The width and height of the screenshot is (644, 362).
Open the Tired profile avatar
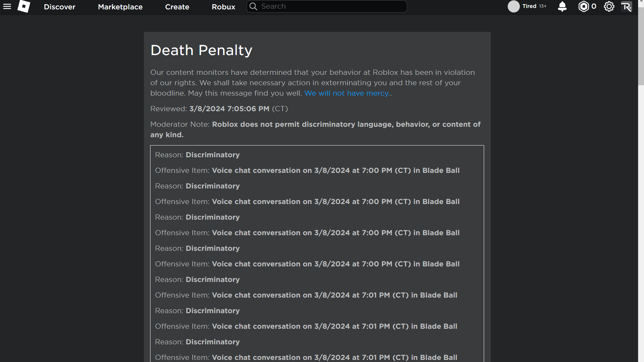[x=514, y=7]
